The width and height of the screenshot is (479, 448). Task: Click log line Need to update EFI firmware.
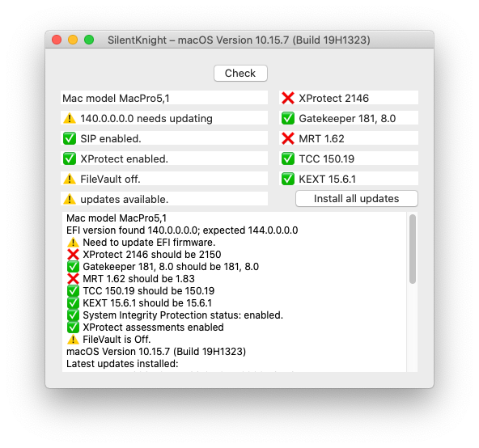pyautogui.click(x=149, y=243)
